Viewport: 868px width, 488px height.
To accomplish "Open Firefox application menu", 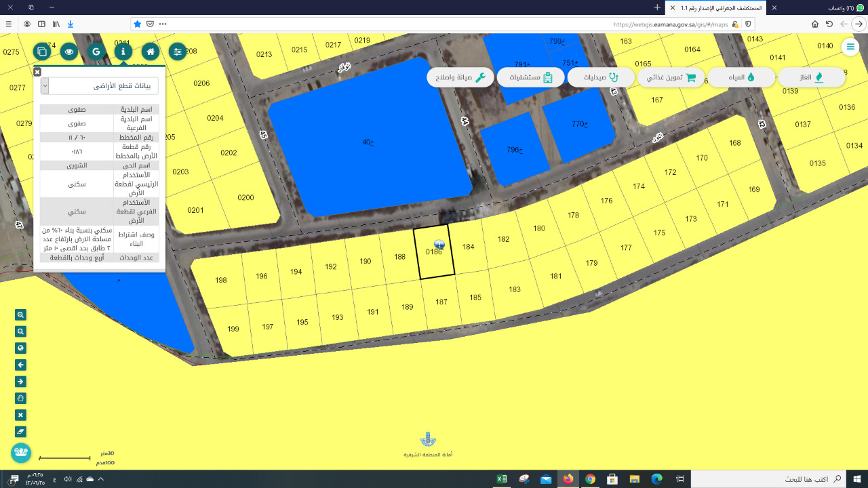I will click(x=9, y=24).
